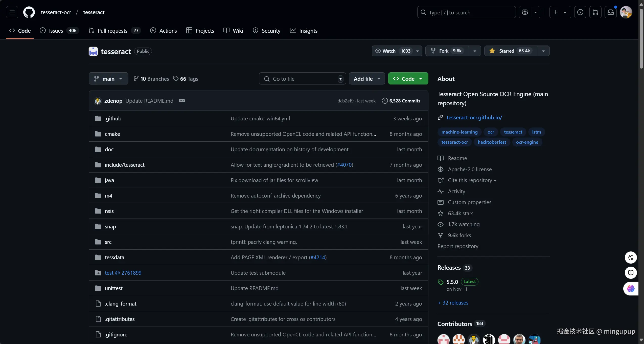Open the tesseract-ocr.github.io link
Viewport: 644px width, 344px height.
474,117
